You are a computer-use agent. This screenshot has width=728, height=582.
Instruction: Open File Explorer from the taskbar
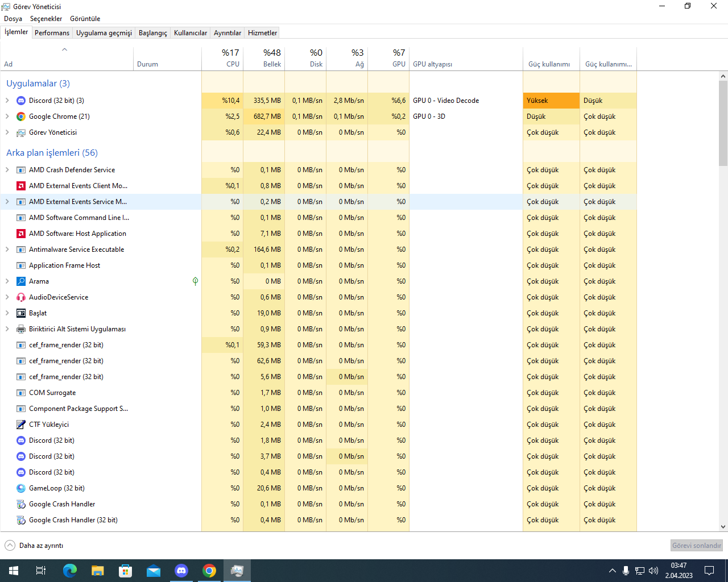[x=98, y=571]
